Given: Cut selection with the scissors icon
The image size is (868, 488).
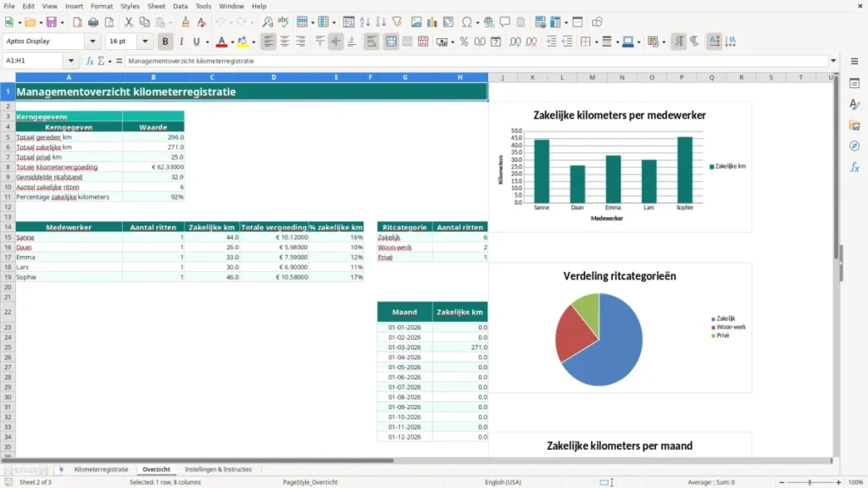Looking at the screenshot, I should point(129,22).
